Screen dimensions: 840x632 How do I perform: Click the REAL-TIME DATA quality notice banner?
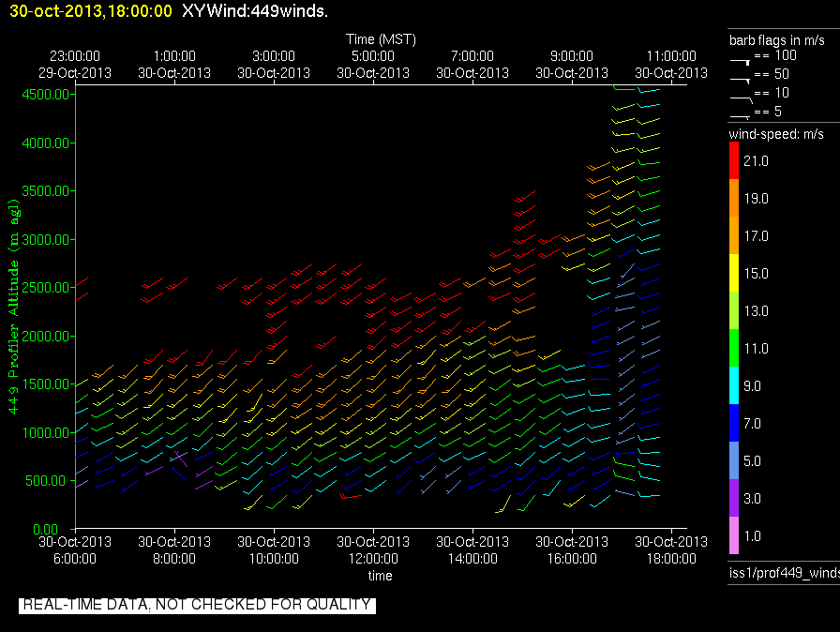coord(197,605)
